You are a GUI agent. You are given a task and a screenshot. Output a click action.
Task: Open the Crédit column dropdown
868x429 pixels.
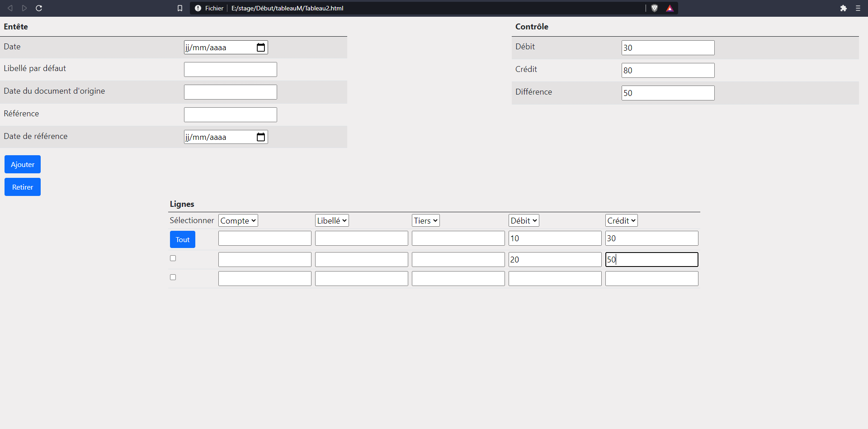click(x=621, y=221)
